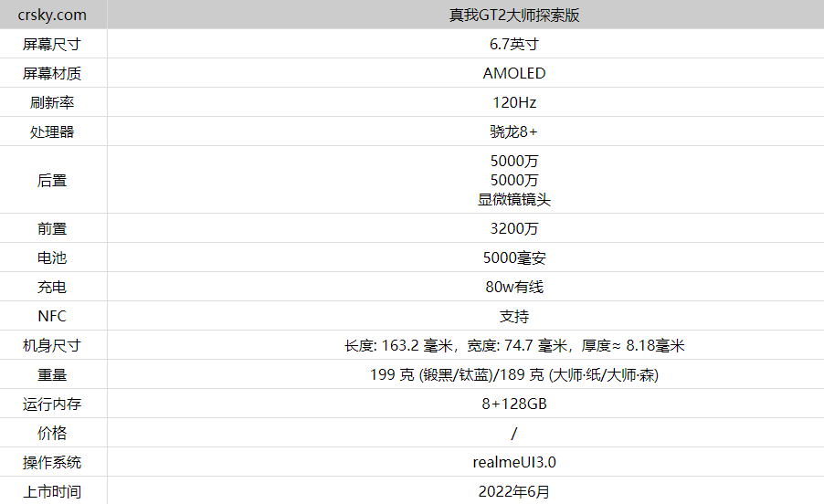Click the crsky.com header cell
The height and width of the screenshot is (504, 824).
(x=53, y=15)
